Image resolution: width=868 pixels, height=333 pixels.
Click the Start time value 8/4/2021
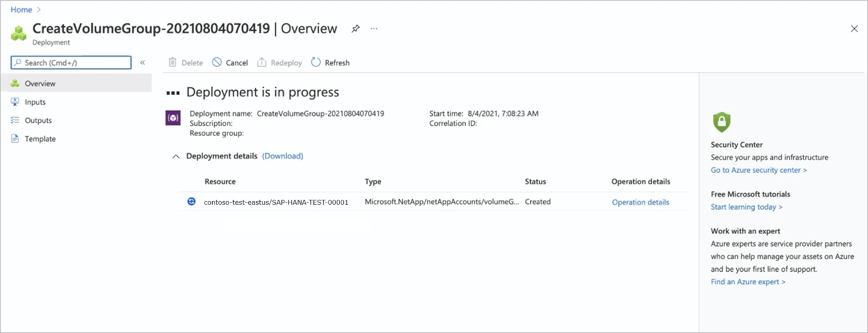click(503, 113)
